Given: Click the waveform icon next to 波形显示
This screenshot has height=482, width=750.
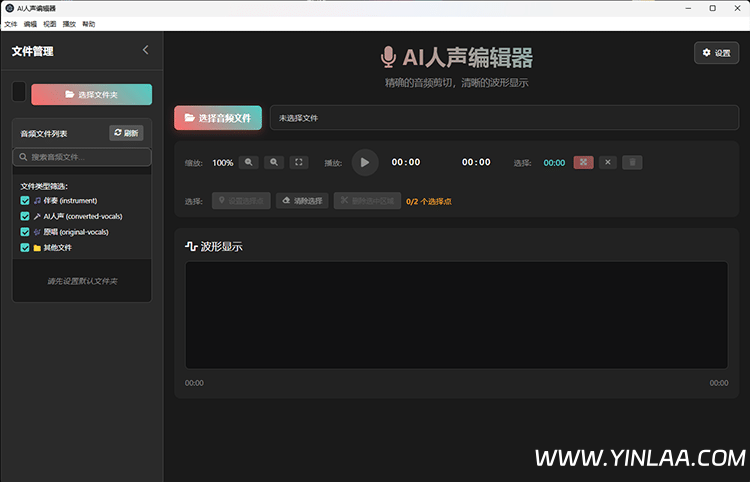Looking at the screenshot, I should [191, 247].
